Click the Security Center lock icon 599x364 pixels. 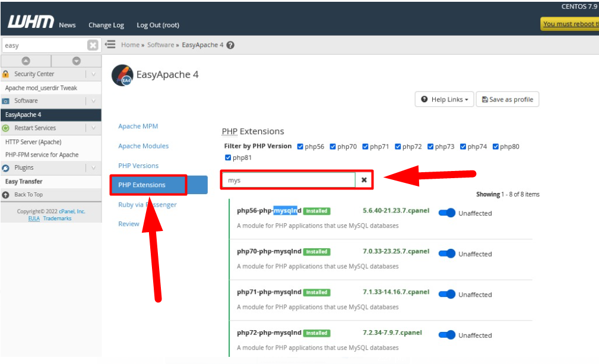(x=6, y=74)
